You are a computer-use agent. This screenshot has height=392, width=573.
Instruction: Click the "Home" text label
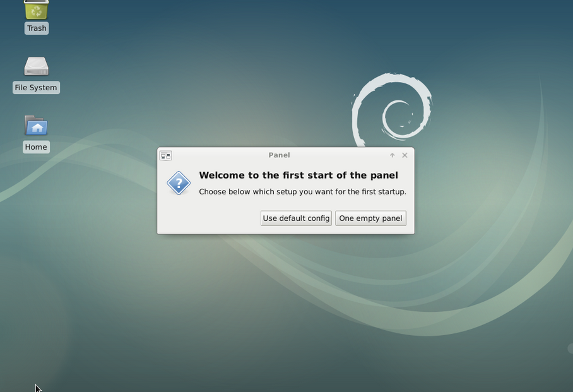(x=36, y=147)
